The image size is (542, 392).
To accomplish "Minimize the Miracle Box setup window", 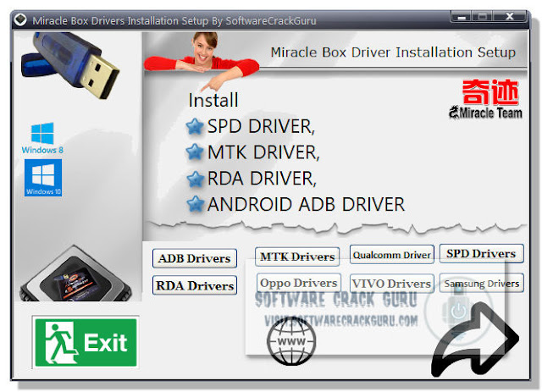I will [x=462, y=16].
